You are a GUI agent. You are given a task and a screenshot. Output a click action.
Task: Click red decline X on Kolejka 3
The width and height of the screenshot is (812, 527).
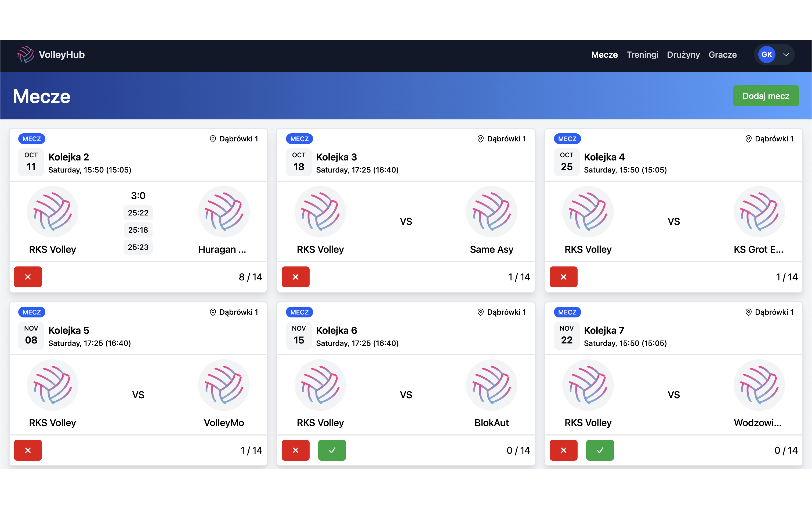(x=295, y=277)
